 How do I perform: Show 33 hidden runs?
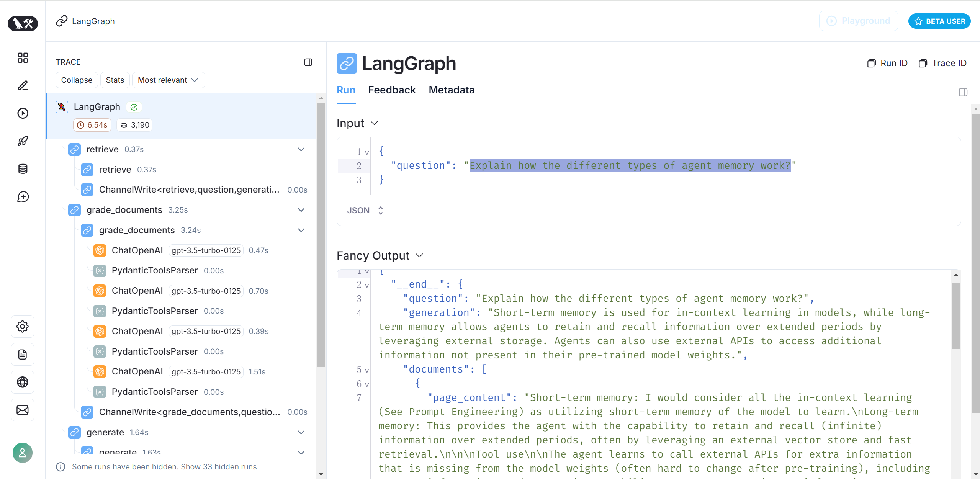point(219,467)
